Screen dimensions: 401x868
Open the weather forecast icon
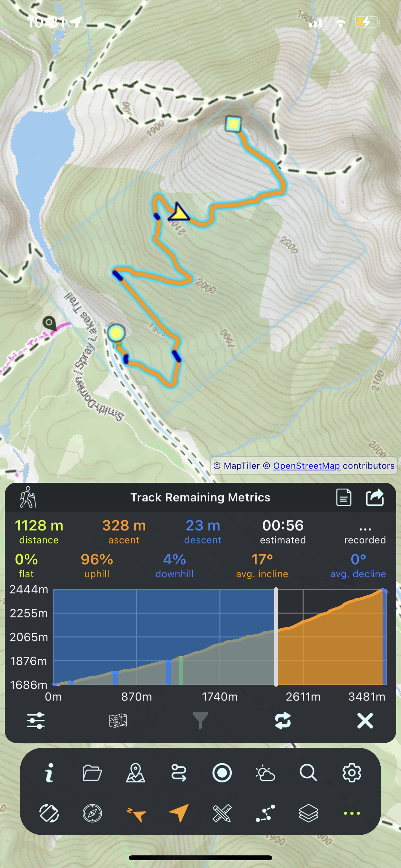[265, 773]
